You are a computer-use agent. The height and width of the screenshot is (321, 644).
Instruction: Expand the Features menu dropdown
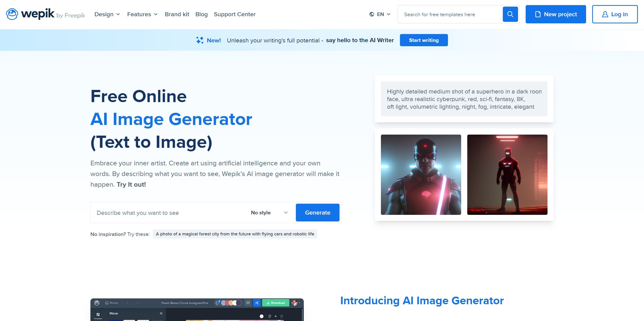coord(142,14)
